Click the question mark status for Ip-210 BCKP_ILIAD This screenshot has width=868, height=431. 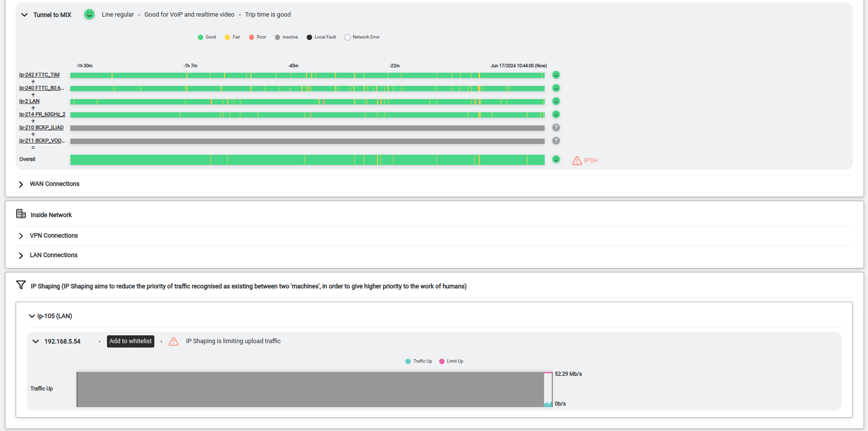[x=556, y=127]
